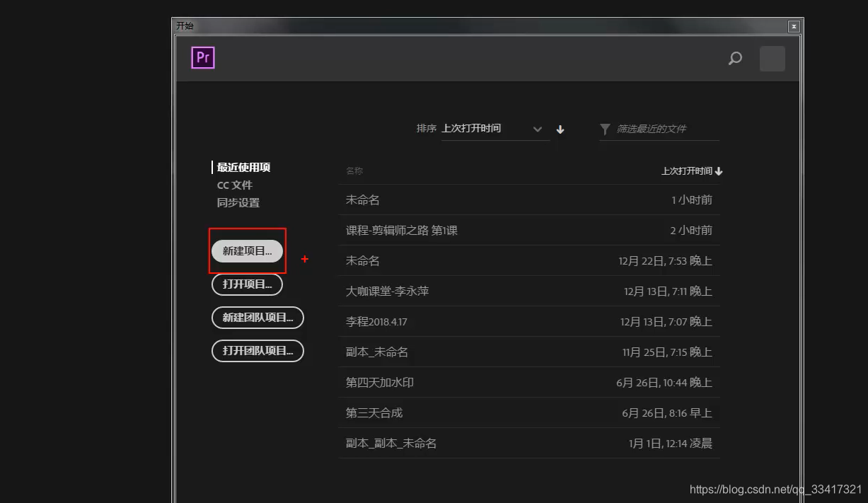Open project 副本_副本_未命名

coord(529,444)
